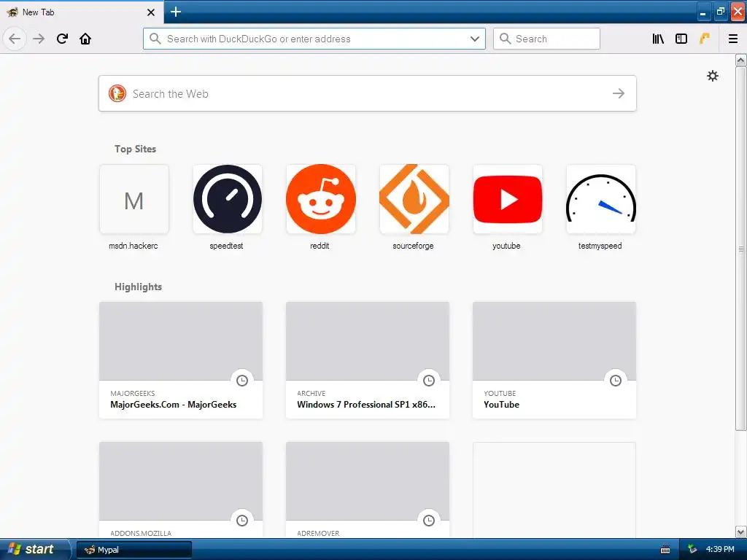Screen dimensions: 747x560
Task: Open the reddit top site tile
Action: tap(321, 199)
